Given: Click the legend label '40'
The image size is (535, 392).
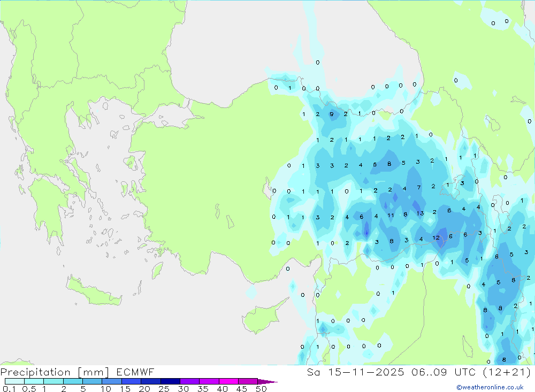Looking at the screenshot, I should point(222,389).
